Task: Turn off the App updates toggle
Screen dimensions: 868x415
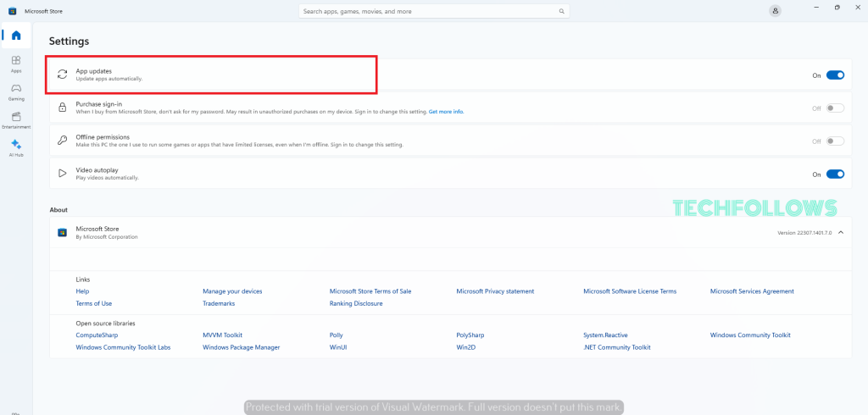Action: click(x=835, y=75)
